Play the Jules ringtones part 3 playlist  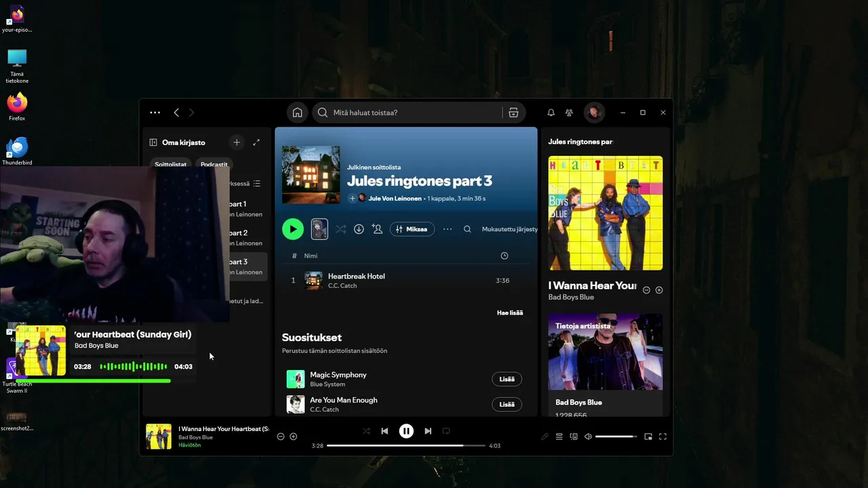[x=293, y=229]
